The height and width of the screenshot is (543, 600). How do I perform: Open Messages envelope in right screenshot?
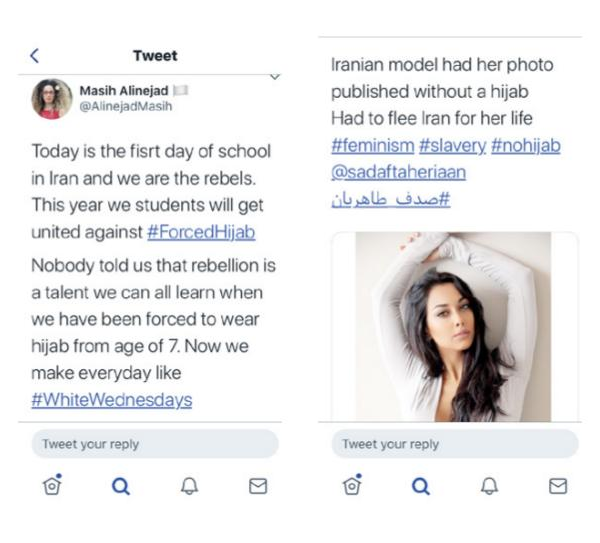558,486
